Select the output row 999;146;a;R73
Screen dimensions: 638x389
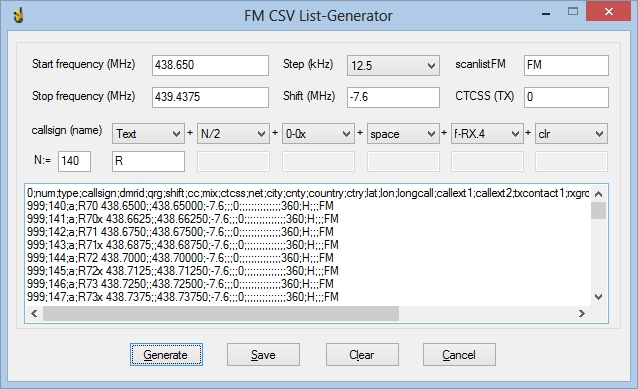180,284
